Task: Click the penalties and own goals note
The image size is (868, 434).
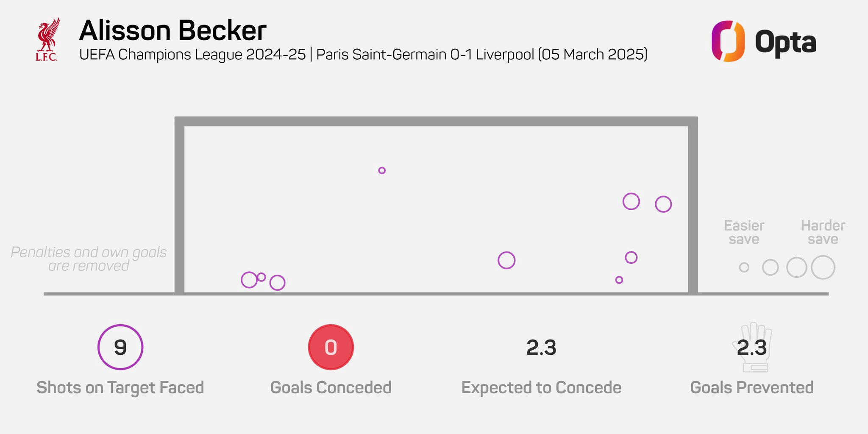Action: [x=89, y=259]
